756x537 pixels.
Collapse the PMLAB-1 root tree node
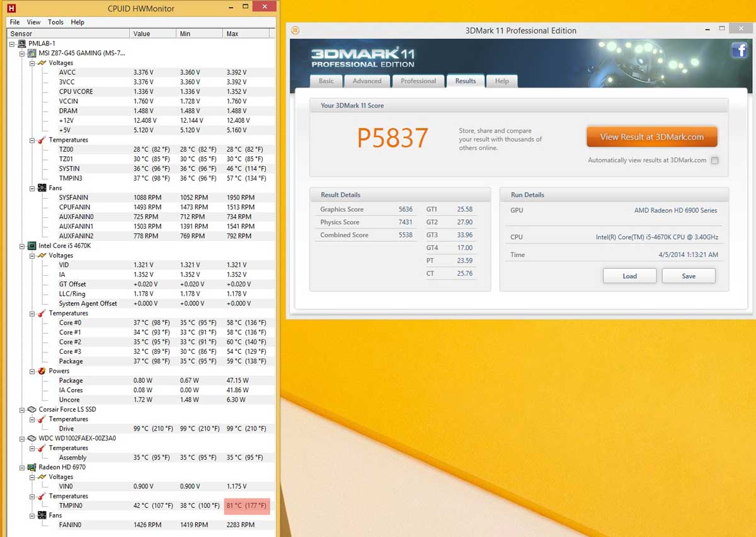tap(13, 43)
